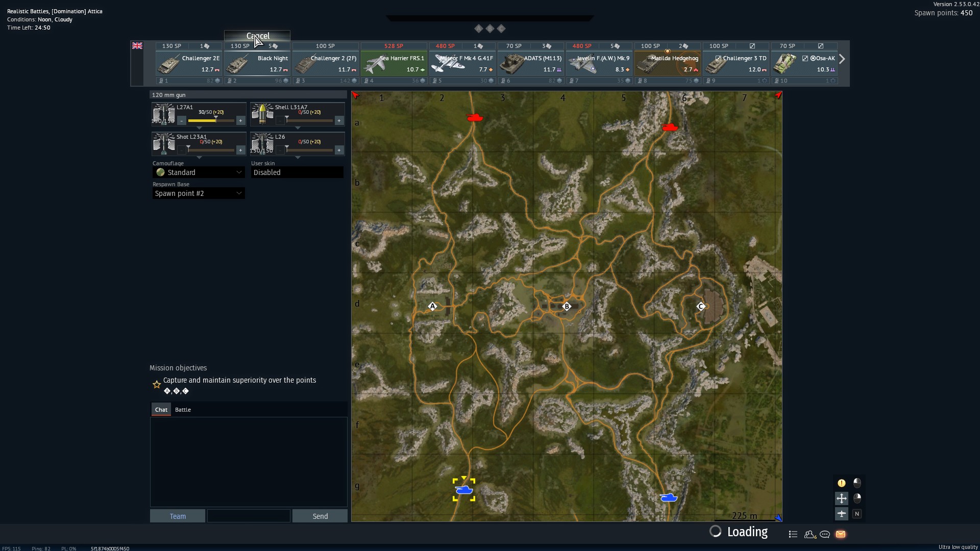Select capture point C on the map
Viewport: 980px width, 551px height.
pyautogui.click(x=701, y=307)
